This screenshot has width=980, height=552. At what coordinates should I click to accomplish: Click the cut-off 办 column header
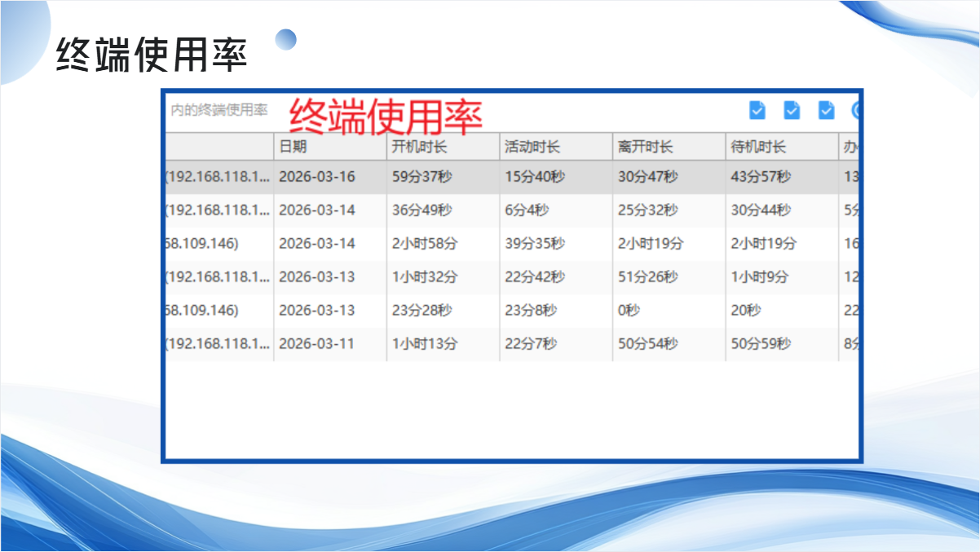[x=850, y=147]
